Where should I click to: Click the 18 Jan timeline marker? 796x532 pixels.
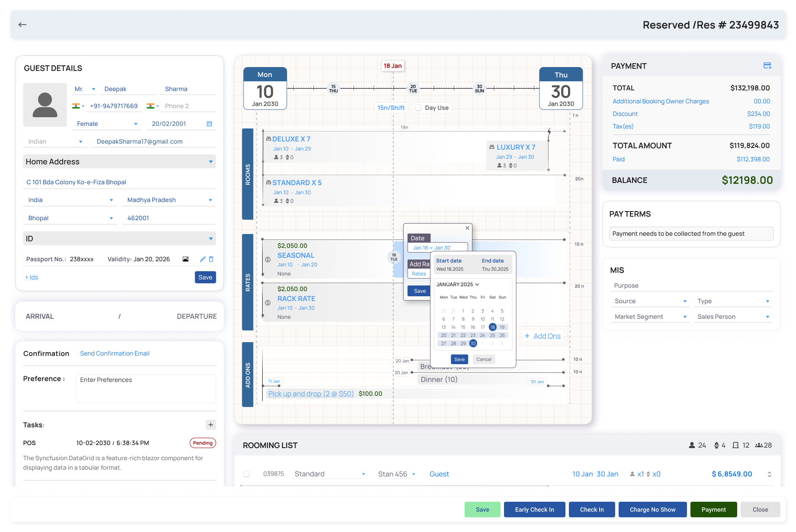click(x=393, y=66)
